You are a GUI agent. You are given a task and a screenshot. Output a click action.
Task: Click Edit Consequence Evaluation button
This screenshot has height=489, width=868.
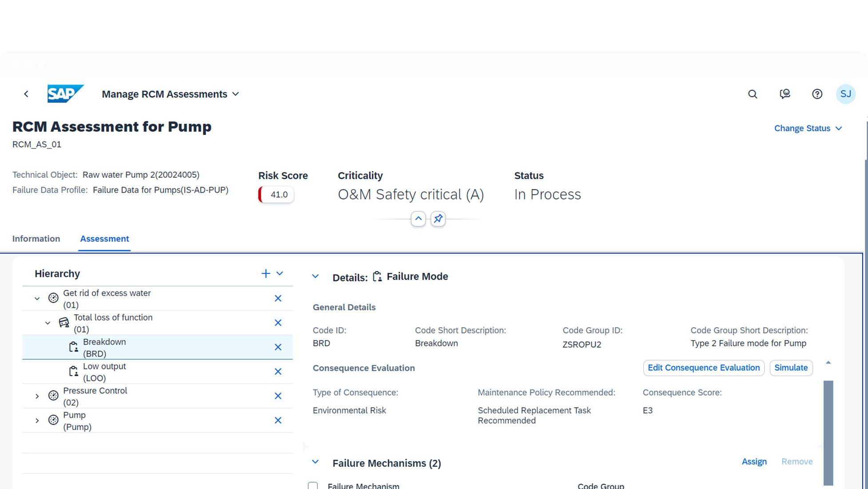pyautogui.click(x=703, y=368)
